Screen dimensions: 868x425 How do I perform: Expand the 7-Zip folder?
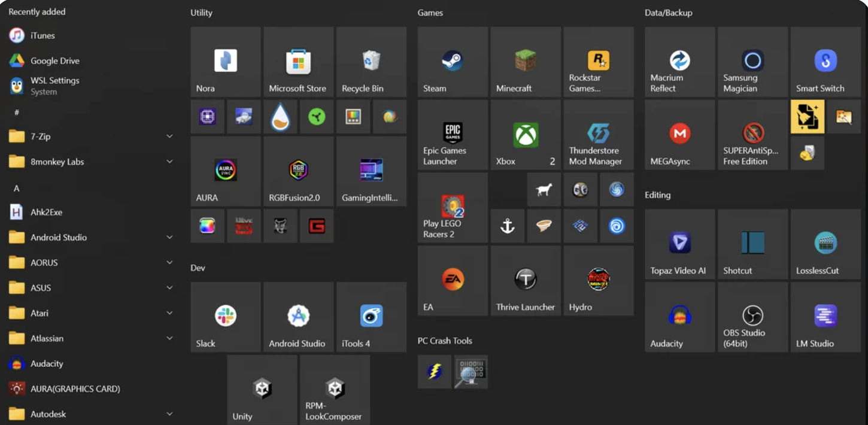169,136
